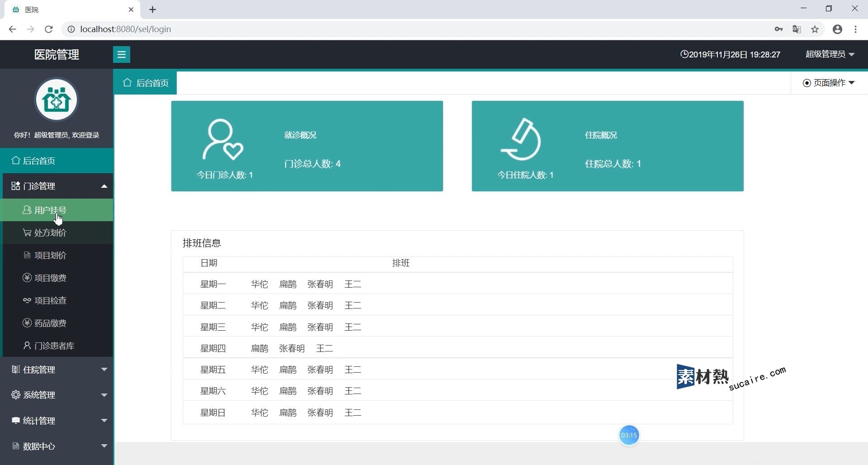
Task: Open the 超级管理员 account dropdown
Action: pos(830,54)
